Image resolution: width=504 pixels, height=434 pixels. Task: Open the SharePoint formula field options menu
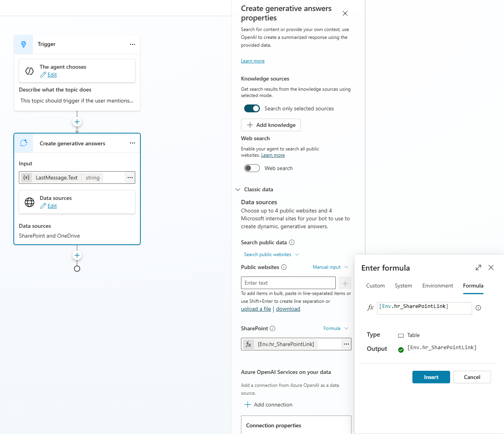tap(346, 344)
